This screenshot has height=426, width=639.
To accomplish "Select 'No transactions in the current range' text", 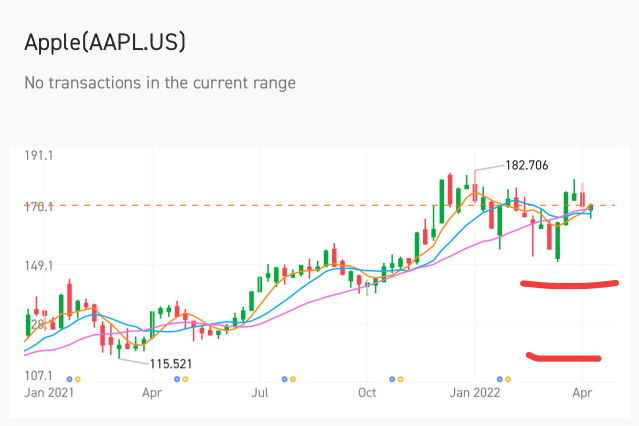I will pos(160,83).
